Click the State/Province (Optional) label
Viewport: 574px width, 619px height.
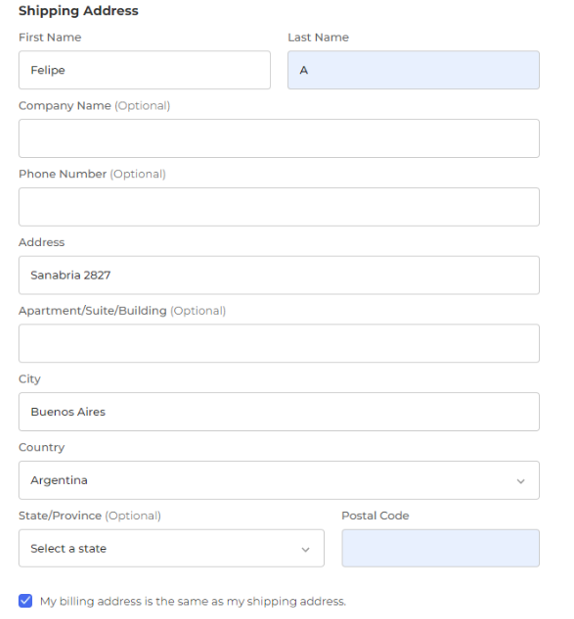90,516
